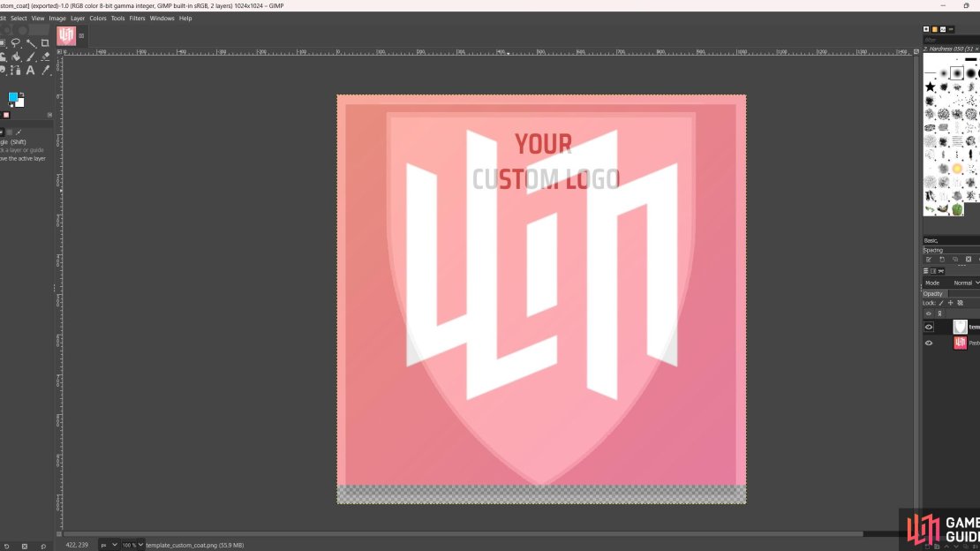Click the canvas navigation button at bottom-left corner
980x551 pixels.
point(59,534)
